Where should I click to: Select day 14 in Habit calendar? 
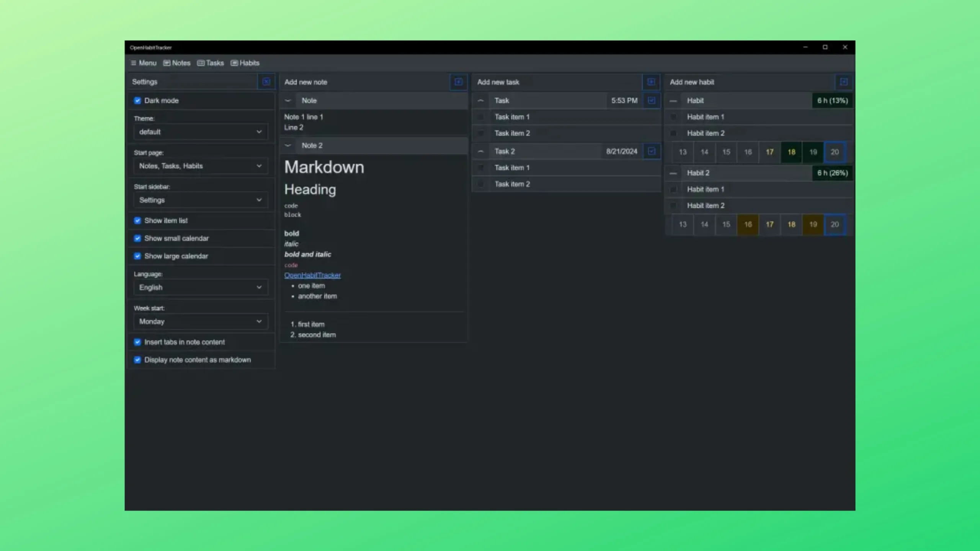pos(704,152)
